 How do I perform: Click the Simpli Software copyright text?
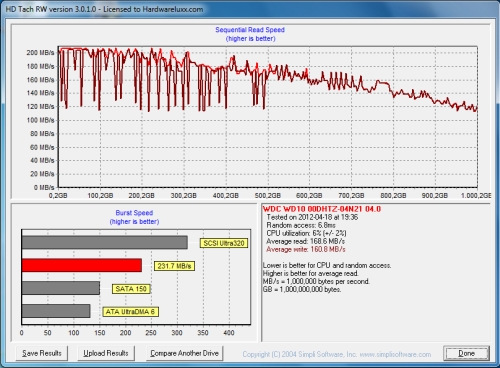pos(337,354)
